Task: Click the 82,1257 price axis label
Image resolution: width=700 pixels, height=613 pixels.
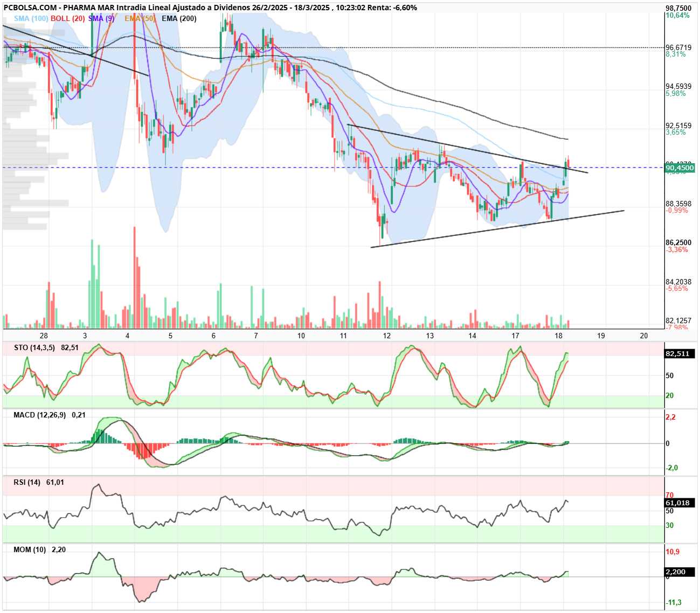Action: [678, 321]
